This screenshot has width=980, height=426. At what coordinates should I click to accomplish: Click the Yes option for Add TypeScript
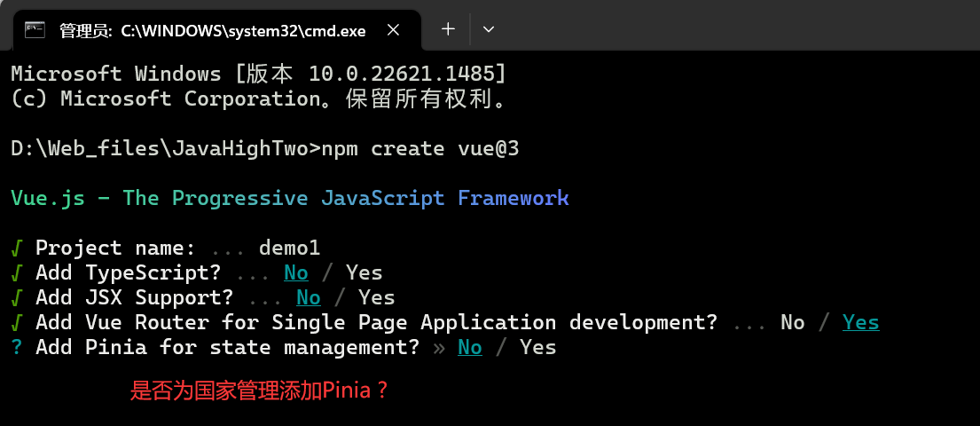click(x=365, y=272)
